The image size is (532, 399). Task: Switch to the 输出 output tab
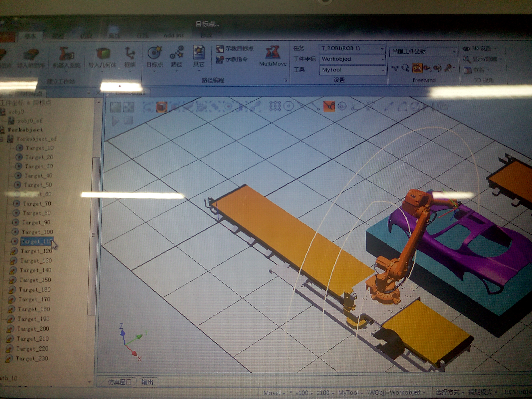[147, 382]
